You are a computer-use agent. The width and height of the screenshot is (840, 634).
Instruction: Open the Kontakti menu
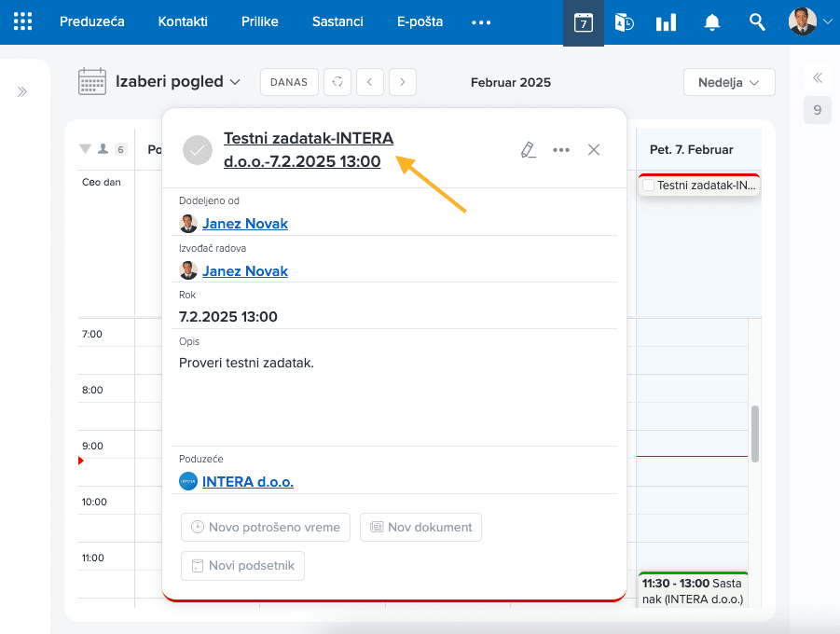click(x=183, y=21)
